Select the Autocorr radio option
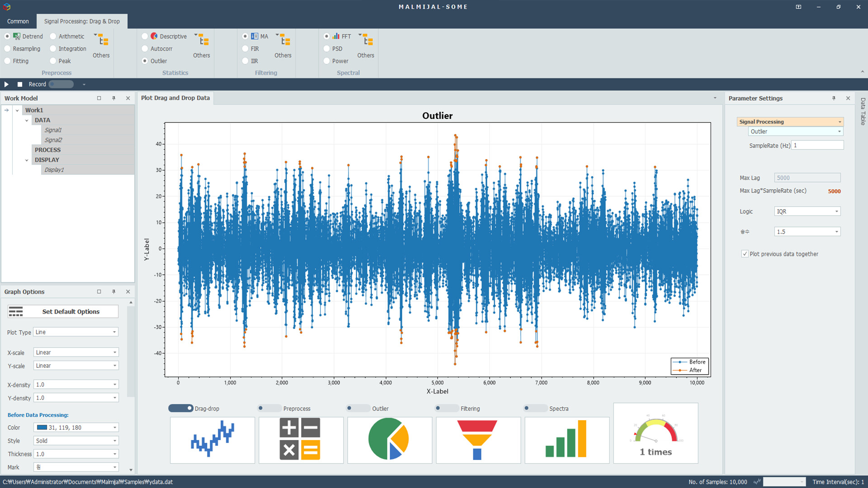This screenshot has height=488, width=868. [145, 49]
